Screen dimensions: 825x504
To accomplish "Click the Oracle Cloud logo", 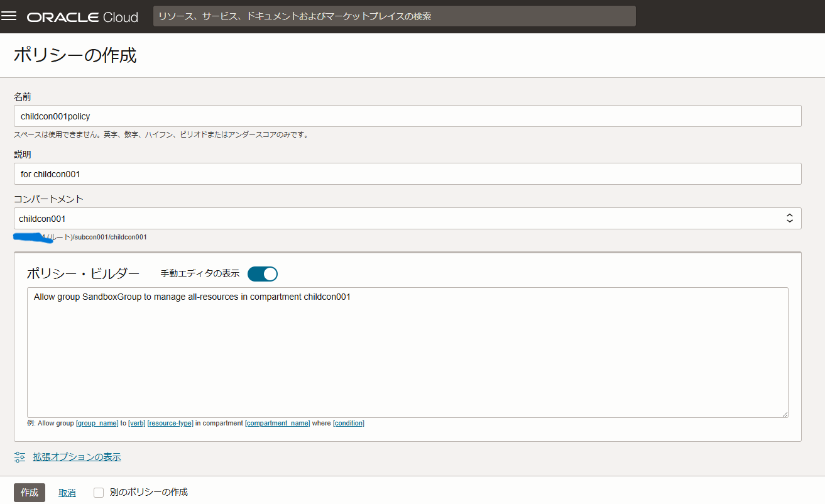I will 82,17.
